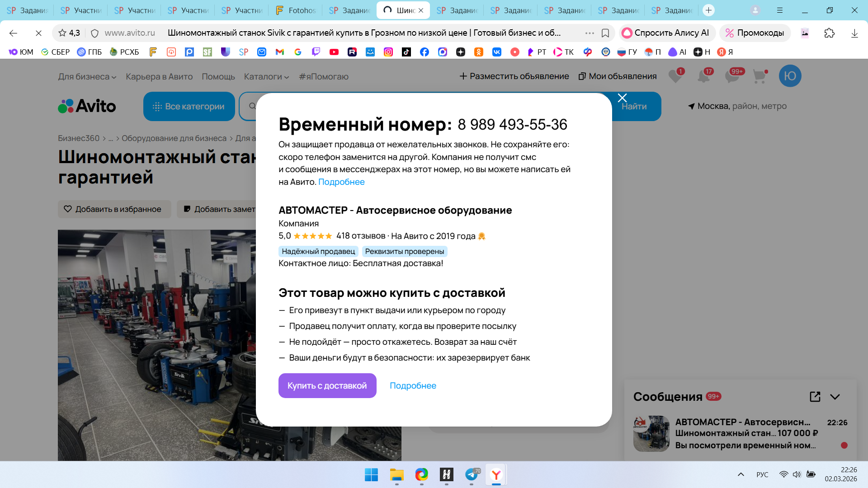Add listing to favorites with Добавить в избранное
The width and height of the screenshot is (868, 488).
click(114, 209)
